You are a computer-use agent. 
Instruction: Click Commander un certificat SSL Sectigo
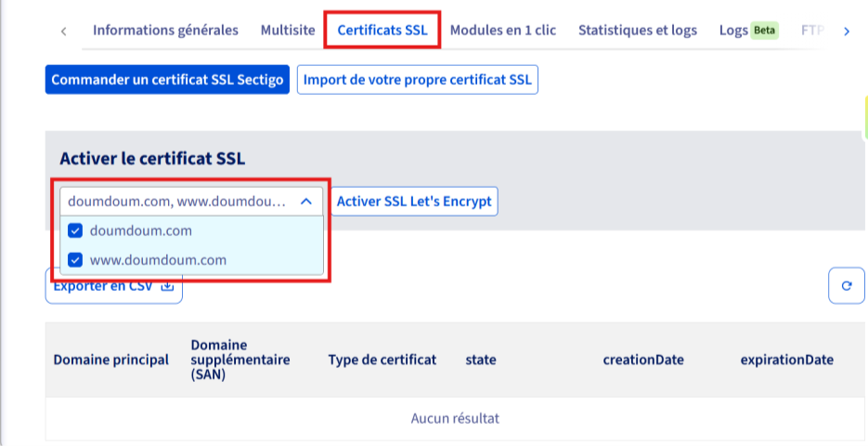click(167, 80)
